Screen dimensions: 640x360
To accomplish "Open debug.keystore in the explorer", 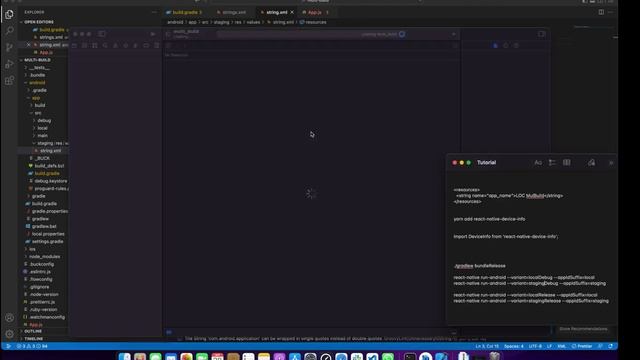I will [51, 181].
